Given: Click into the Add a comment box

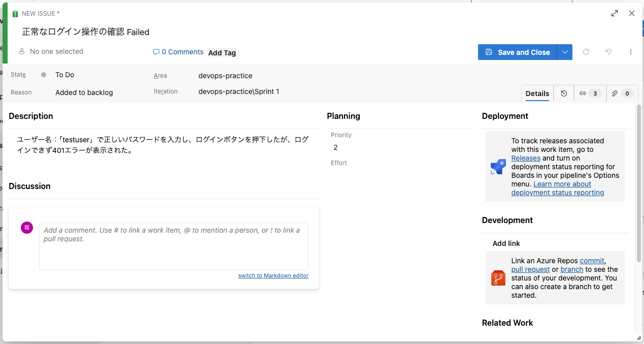Looking at the screenshot, I should [174, 246].
